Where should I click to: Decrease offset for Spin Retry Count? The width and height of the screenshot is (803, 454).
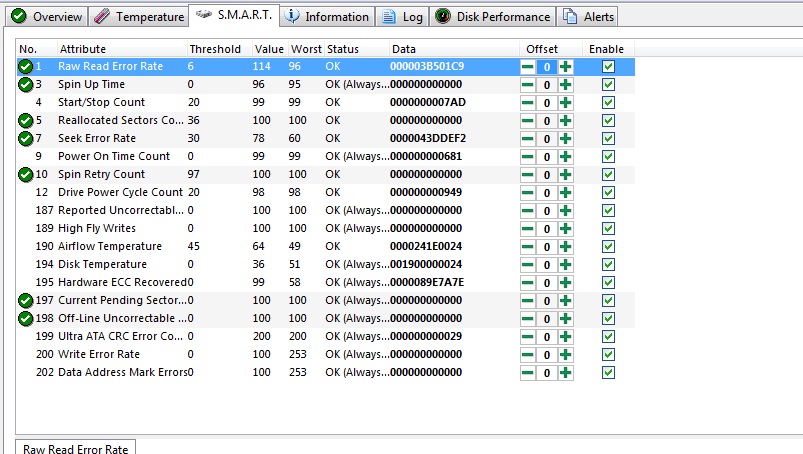pyautogui.click(x=527, y=175)
